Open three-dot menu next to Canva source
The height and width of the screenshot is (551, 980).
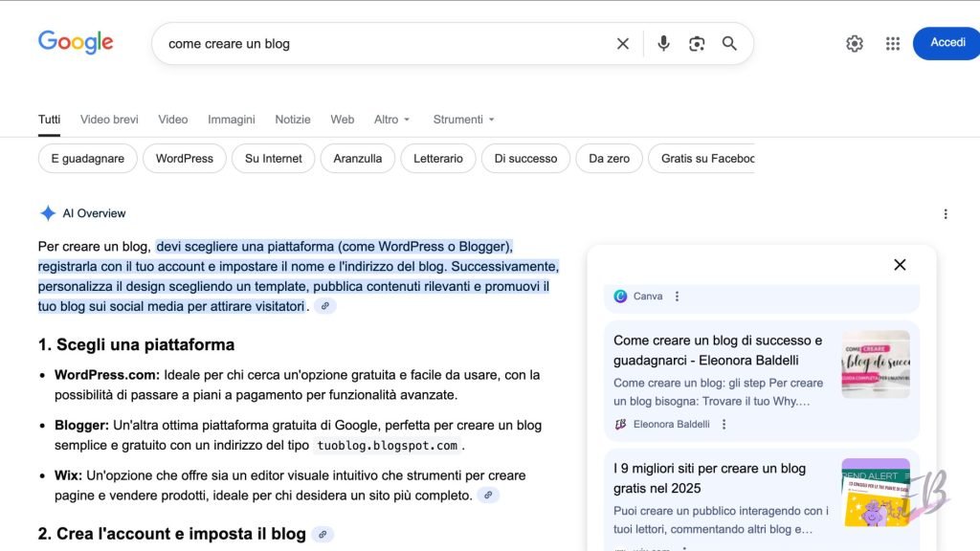click(677, 297)
